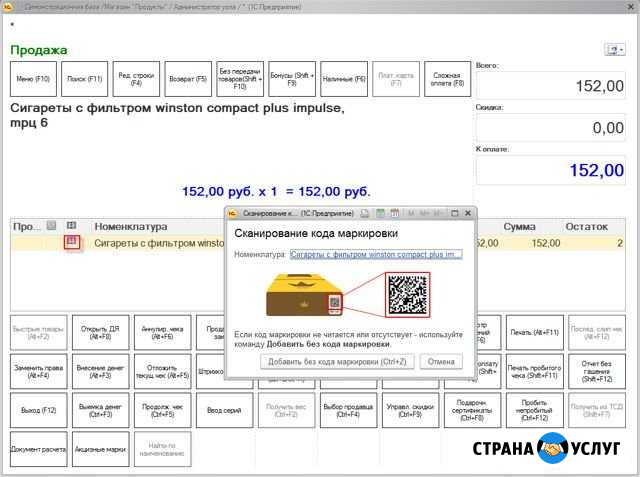Click the cigarette pack illustration
The width and height of the screenshot is (640, 477).
[x=304, y=295]
